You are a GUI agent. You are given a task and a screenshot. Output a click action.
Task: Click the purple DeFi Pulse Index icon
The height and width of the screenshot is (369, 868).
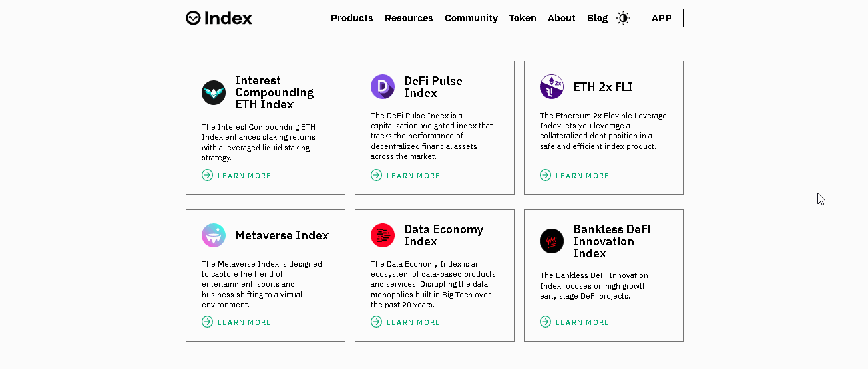click(x=383, y=86)
